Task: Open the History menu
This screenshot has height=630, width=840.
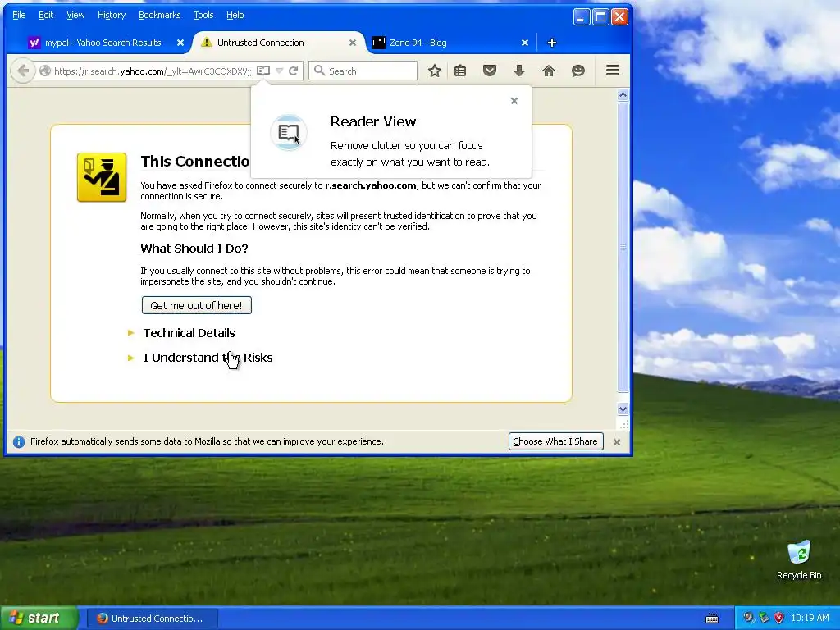Action: point(112,15)
